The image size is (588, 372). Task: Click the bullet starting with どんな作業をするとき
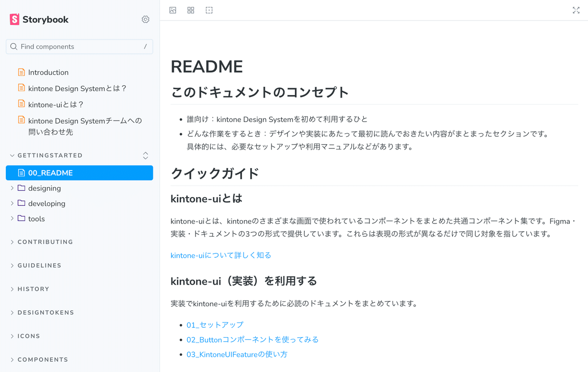click(x=367, y=140)
